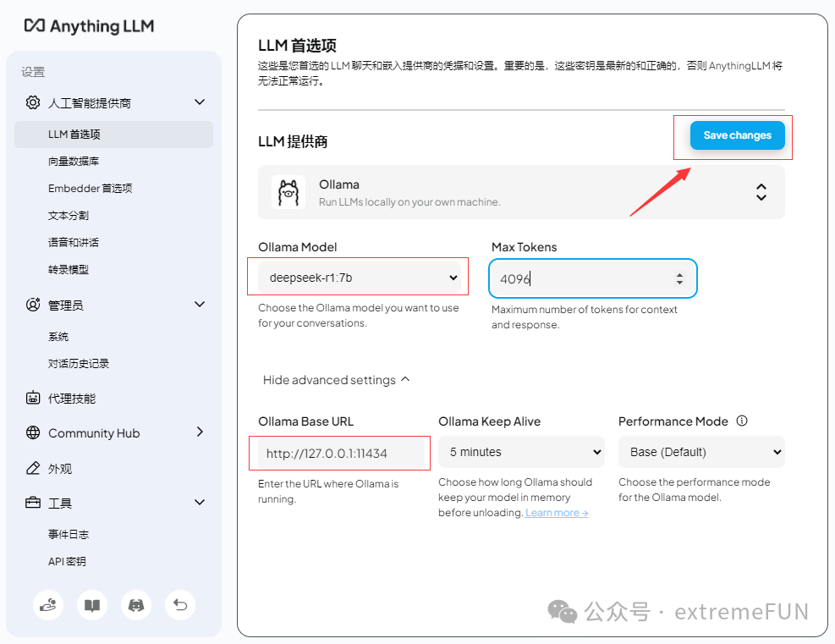The height and width of the screenshot is (644, 835).
Task: Open the documentation book icon button
Action: (92, 605)
